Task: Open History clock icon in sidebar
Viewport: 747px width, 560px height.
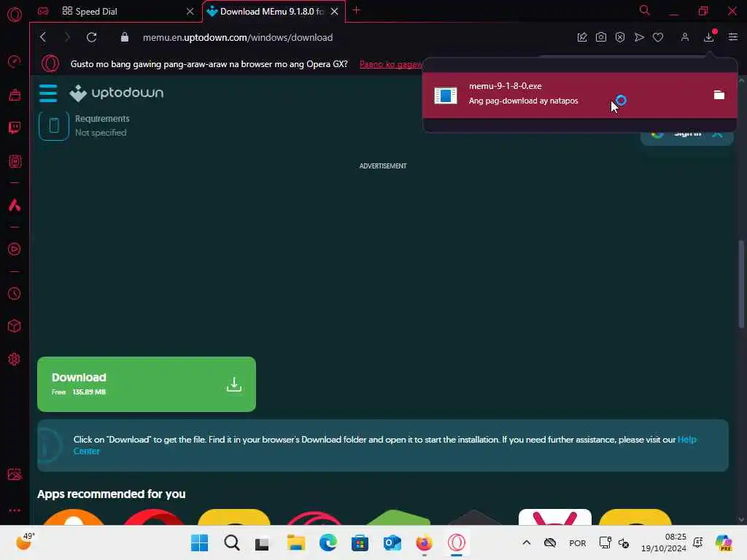Action: click(x=15, y=293)
